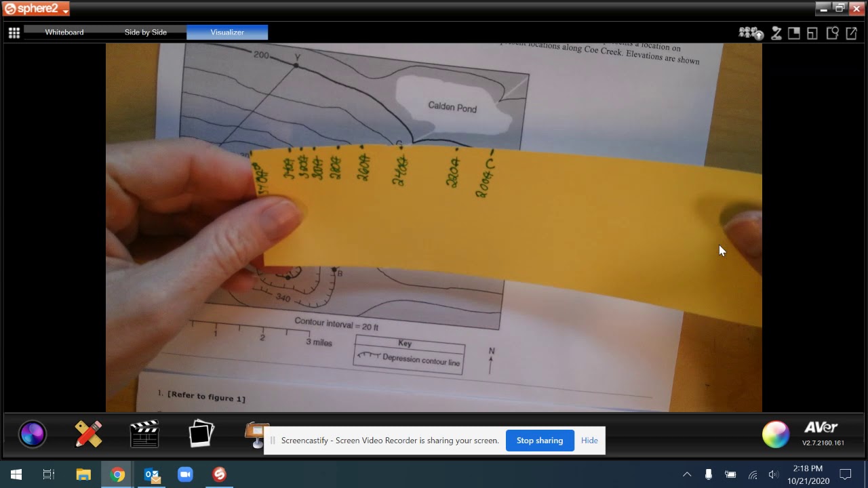Open the sphere2 title dropdown arrow
Screen dimensions: 868x488
pyautogui.click(x=66, y=10)
